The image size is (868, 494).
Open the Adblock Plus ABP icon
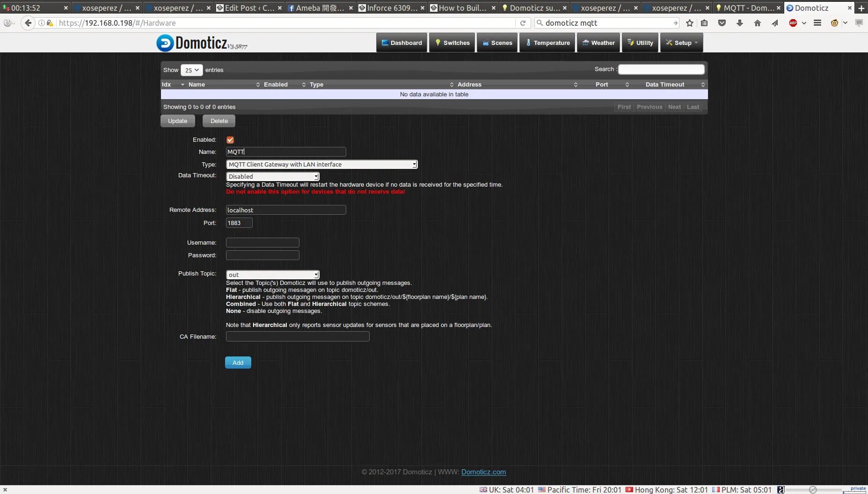[793, 23]
